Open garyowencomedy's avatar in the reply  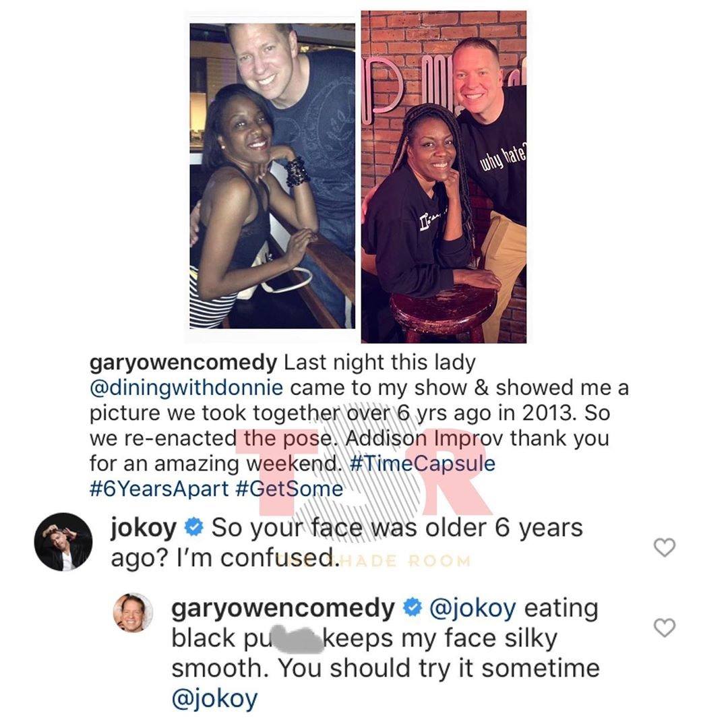(x=133, y=612)
